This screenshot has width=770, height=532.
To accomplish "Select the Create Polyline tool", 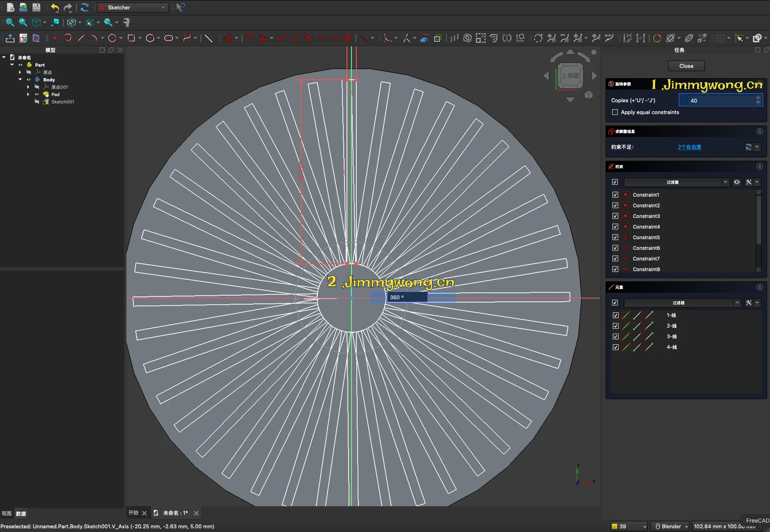I will click(x=68, y=38).
